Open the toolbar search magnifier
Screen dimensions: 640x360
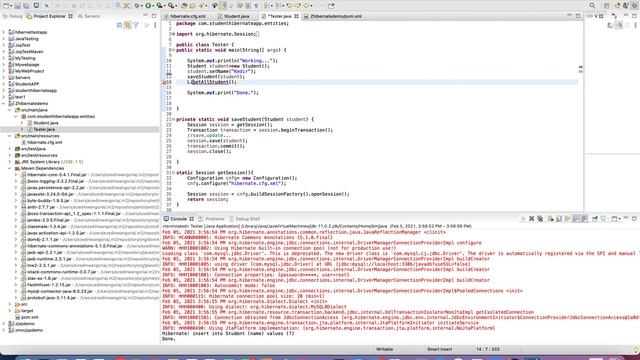[592, 6]
